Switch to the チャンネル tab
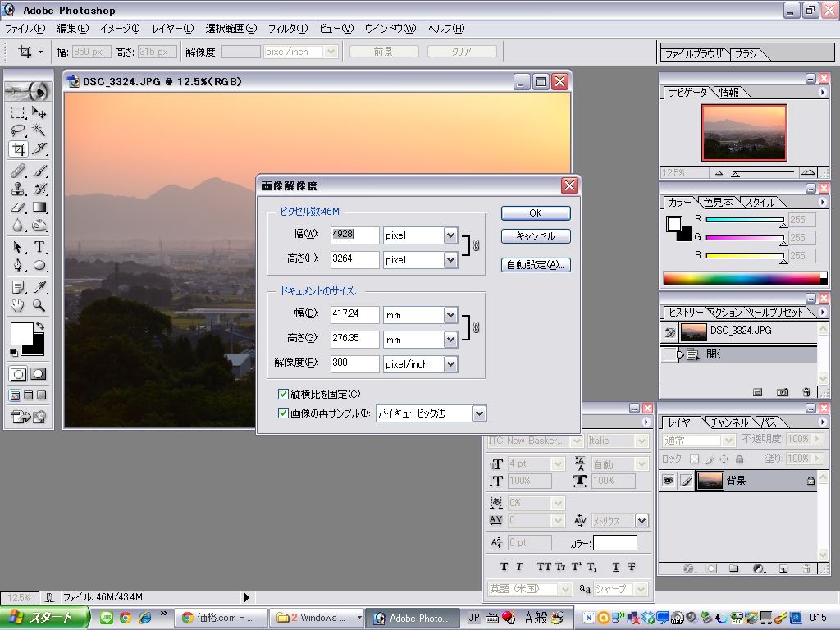840x630 pixels. (728, 422)
